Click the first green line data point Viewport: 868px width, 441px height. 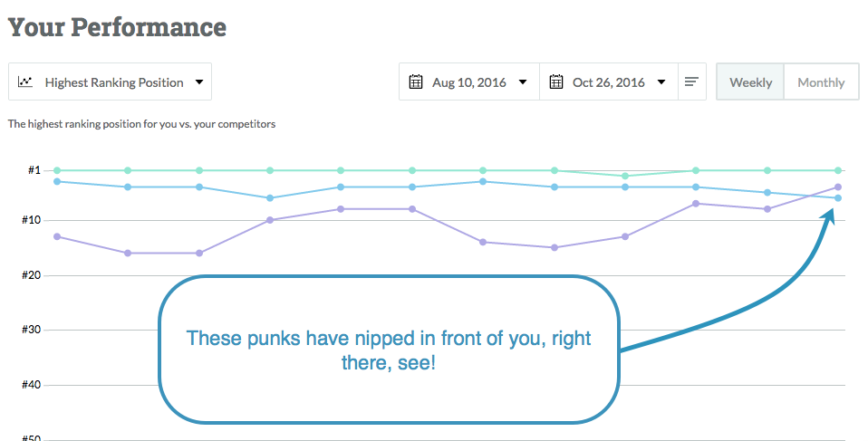click(57, 170)
